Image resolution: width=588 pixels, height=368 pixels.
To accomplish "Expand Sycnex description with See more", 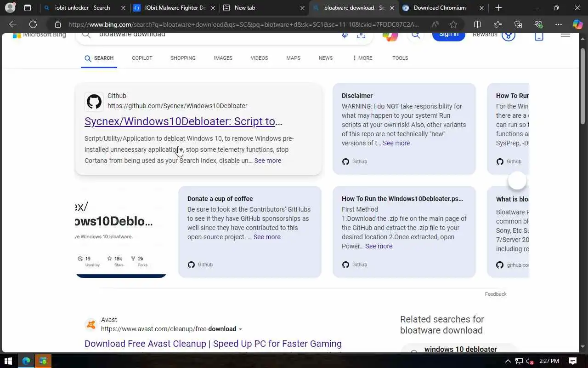I will (x=267, y=161).
